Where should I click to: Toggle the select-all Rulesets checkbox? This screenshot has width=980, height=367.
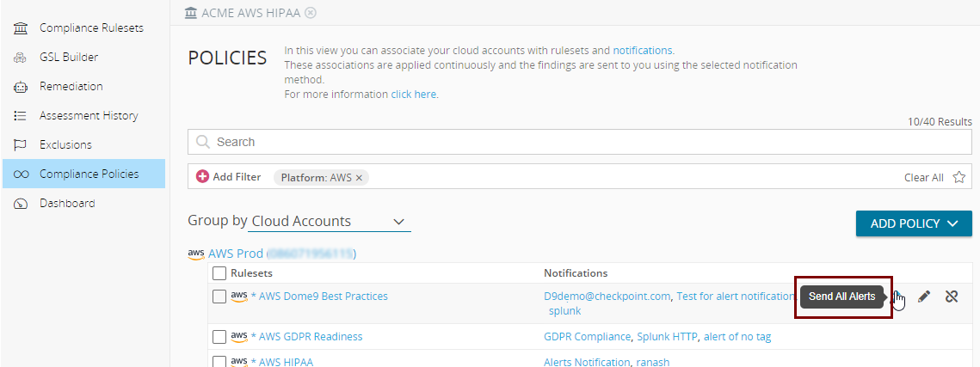coord(219,273)
